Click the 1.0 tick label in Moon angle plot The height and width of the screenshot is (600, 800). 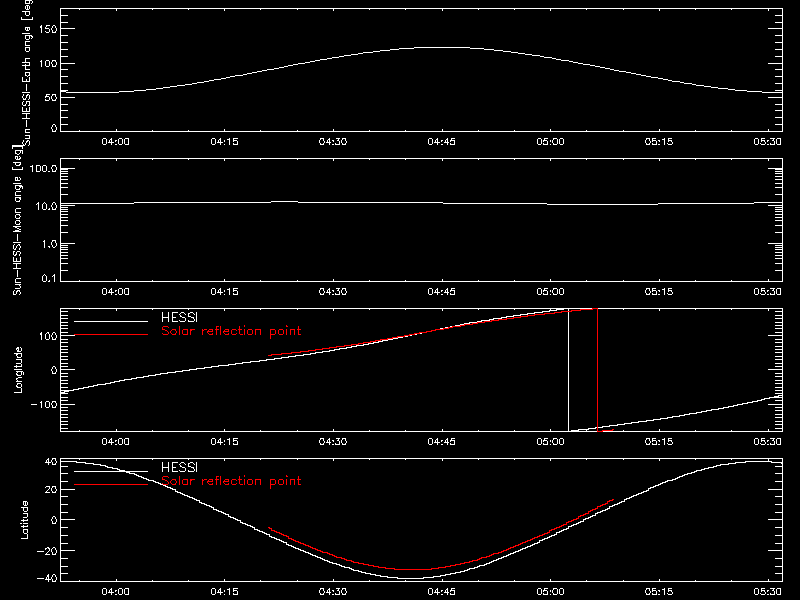[x=49, y=244]
